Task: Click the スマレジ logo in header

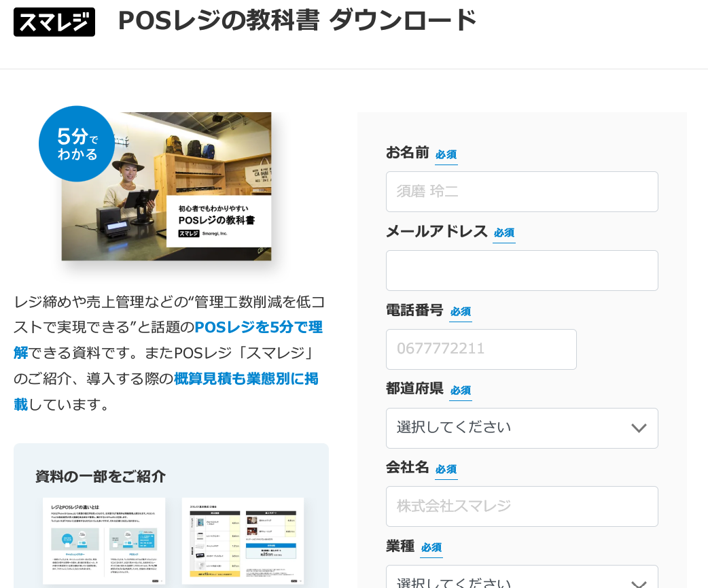Action: pos(54,22)
